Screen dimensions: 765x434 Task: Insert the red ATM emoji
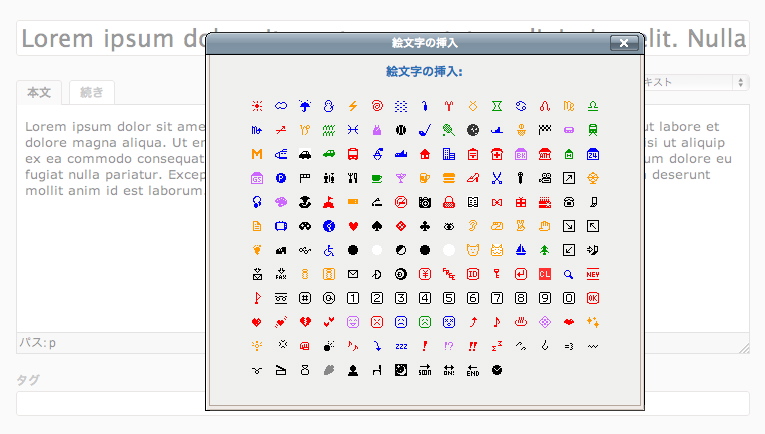coord(545,154)
